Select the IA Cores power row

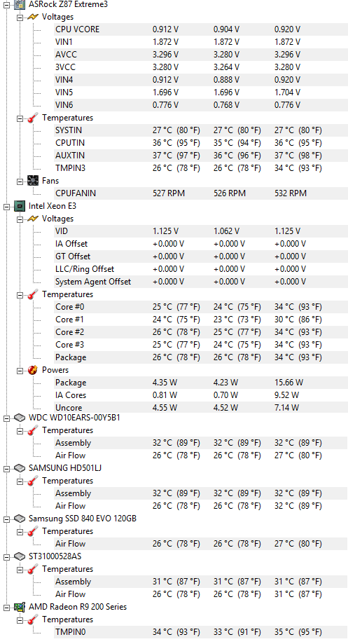pyautogui.click(x=201, y=395)
